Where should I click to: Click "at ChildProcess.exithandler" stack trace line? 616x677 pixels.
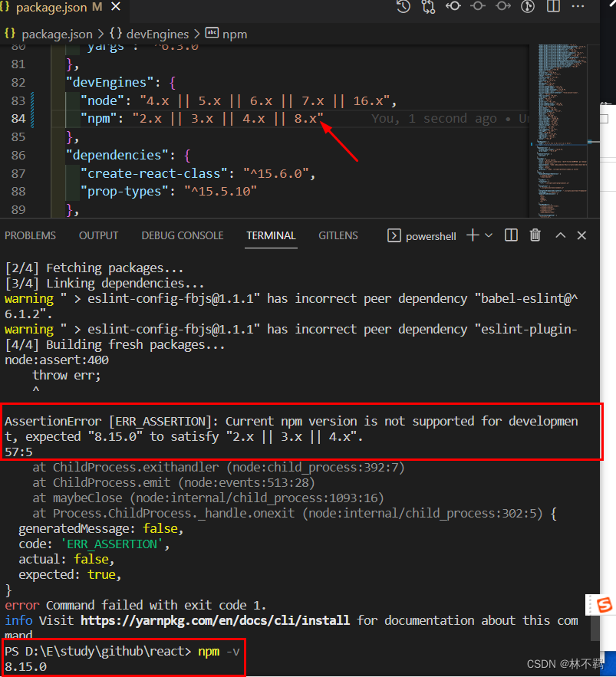pos(219,467)
